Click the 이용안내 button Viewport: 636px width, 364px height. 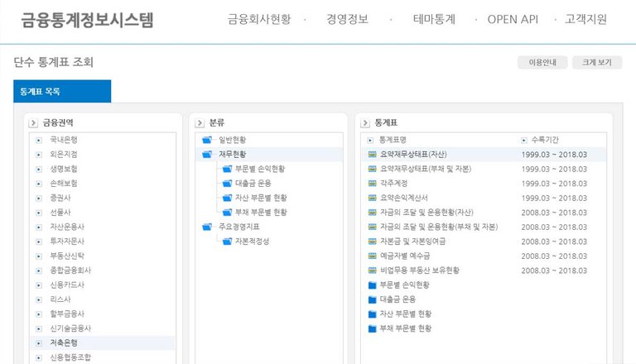[x=542, y=62]
